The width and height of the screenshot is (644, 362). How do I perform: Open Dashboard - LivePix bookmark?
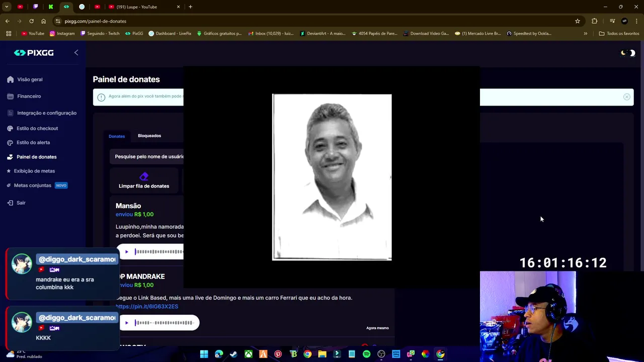point(170,34)
